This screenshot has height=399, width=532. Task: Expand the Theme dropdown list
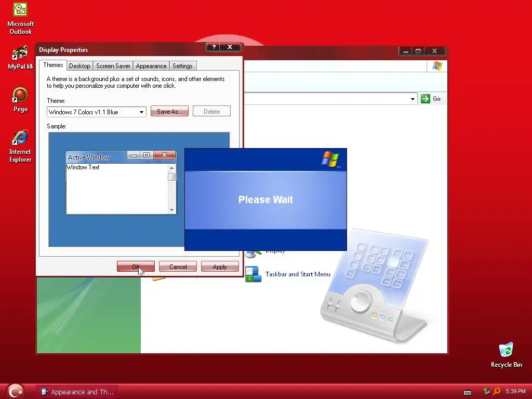click(x=141, y=112)
